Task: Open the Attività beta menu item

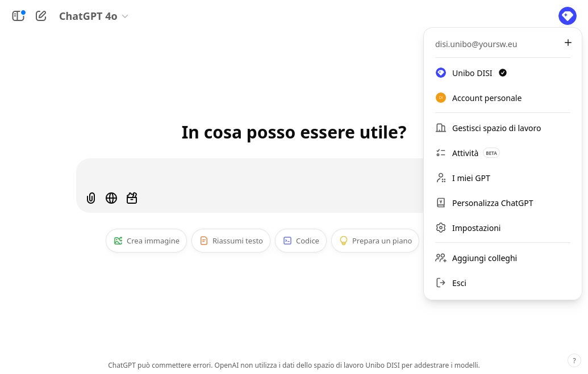Action: [465, 153]
